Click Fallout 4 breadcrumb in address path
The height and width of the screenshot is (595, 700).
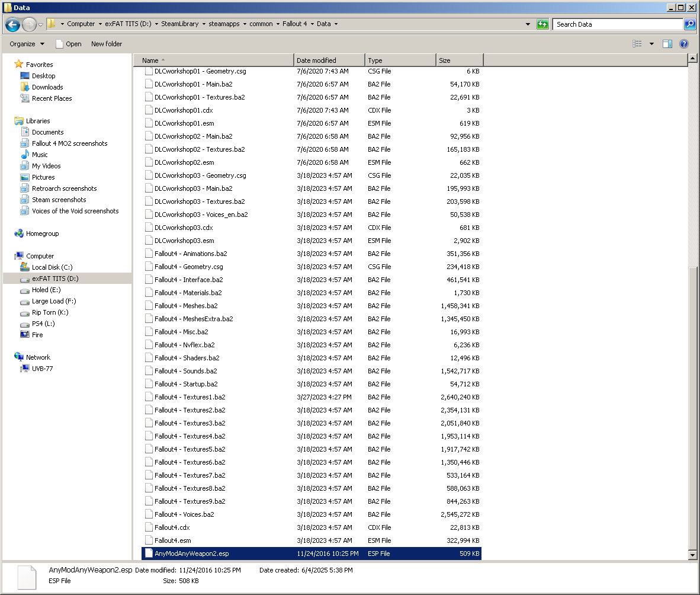click(x=295, y=24)
